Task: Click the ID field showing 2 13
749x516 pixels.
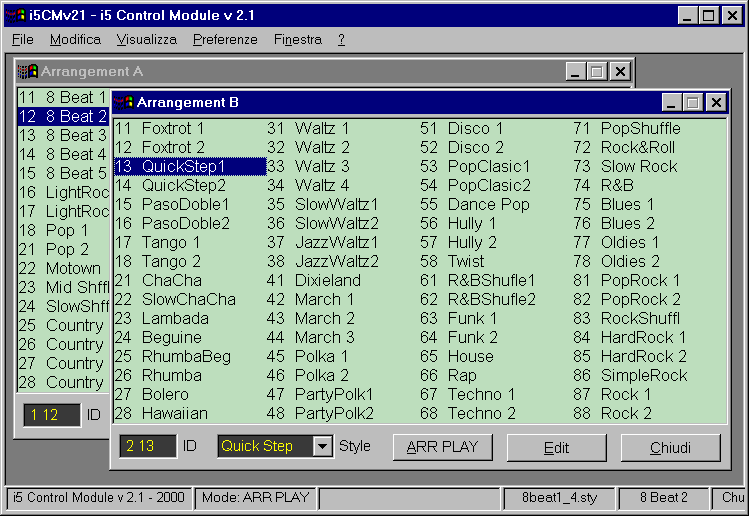Action: tap(147, 446)
